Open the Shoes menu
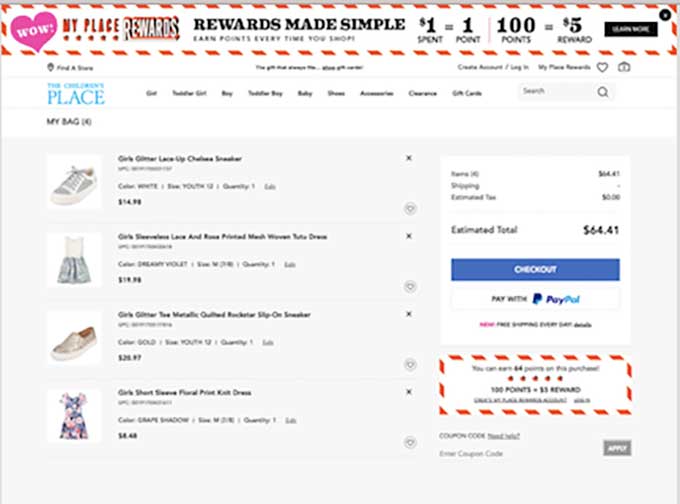 point(336,93)
